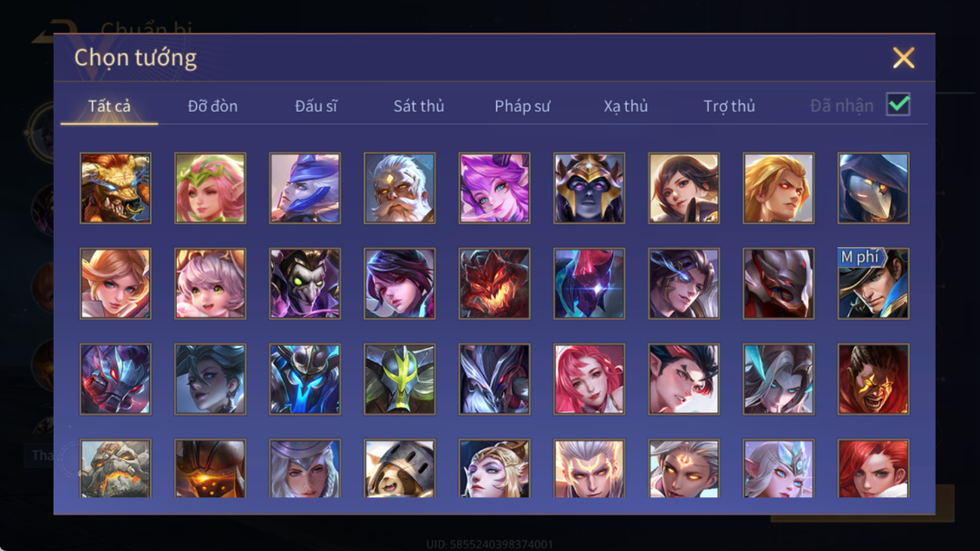Select the green-eyed jester mask hero
The image size is (980, 551).
(x=305, y=284)
